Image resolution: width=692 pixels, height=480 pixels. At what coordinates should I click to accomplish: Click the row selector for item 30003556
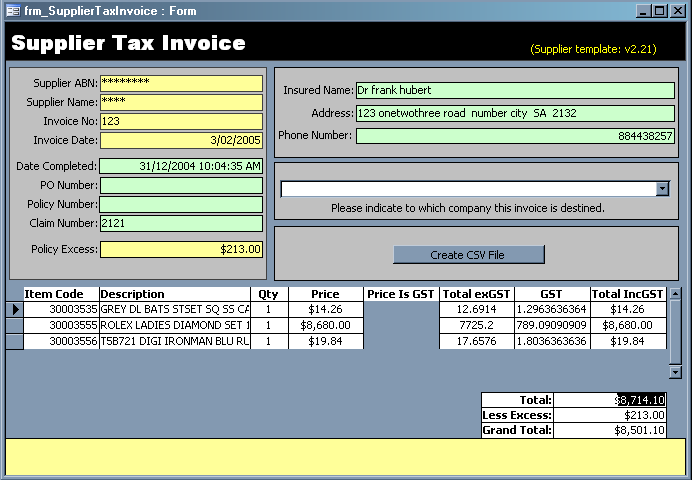[14, 342]
